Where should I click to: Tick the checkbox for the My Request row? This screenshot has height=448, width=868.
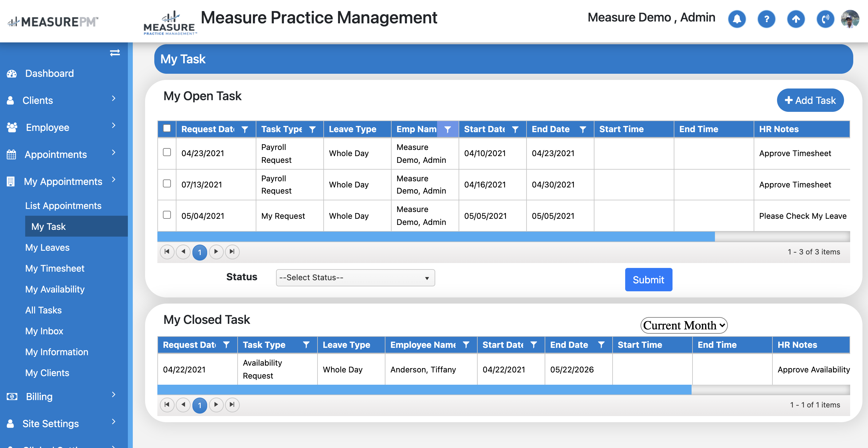tap(167, 215)
